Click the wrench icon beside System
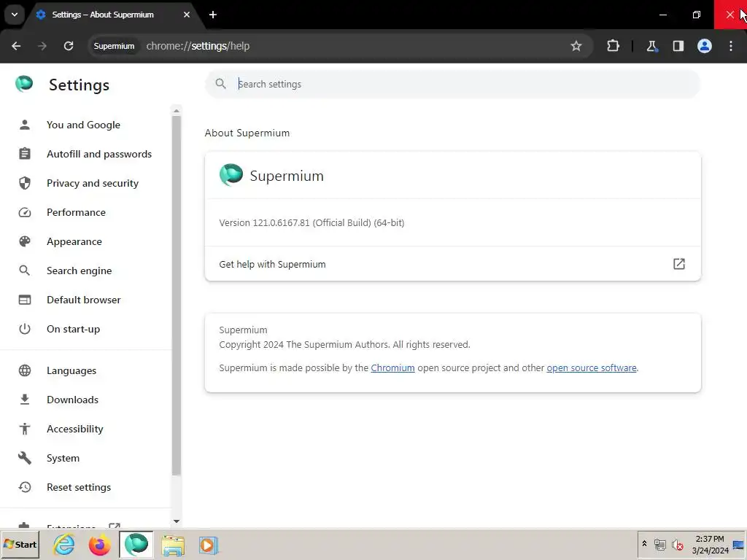747x560 pixels. click(x=25, y=458)
